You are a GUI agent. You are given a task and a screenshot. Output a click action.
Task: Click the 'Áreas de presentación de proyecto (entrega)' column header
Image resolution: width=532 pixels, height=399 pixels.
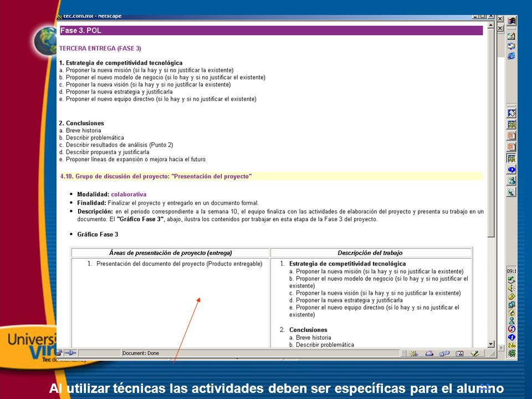170,253
